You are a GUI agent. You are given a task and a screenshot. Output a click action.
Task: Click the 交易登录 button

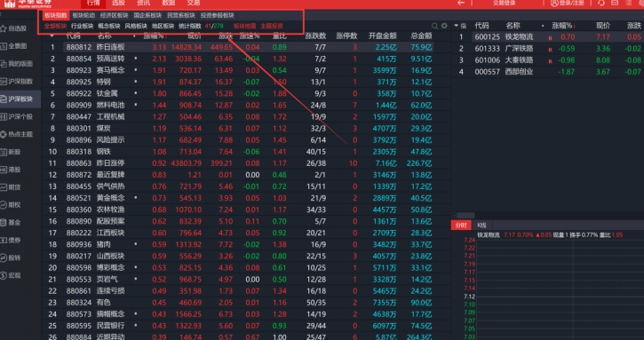point(504,3)
